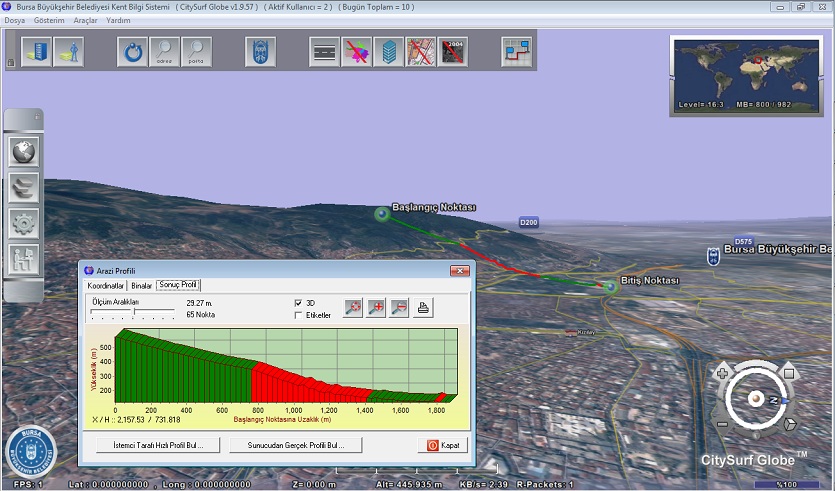Viewport: 835px width, 491px height.
Task: Open the layers stack icon in sidebar
Action: coord(24,187)
